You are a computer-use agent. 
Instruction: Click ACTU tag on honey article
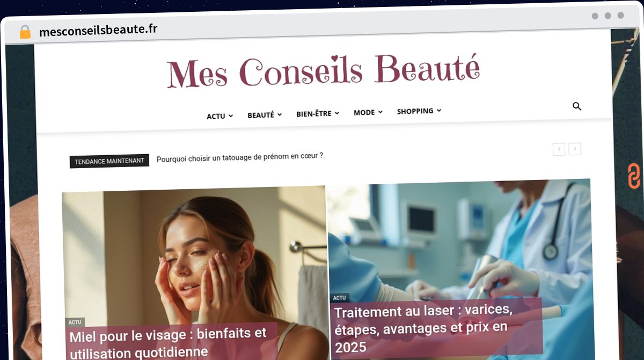coord(75,322)
